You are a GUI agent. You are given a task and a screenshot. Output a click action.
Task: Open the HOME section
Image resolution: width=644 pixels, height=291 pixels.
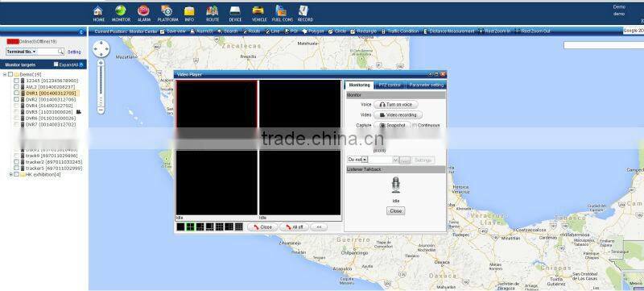tap(98, 14)
